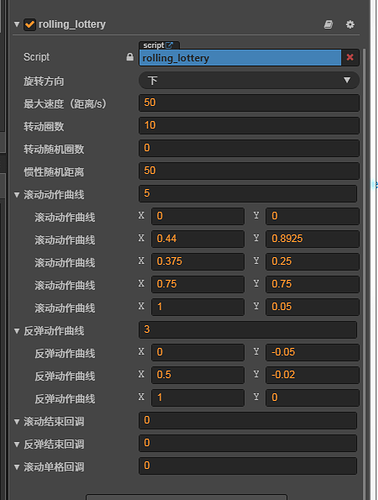378x500 pixels.
Task: Edit X value 0.375 of 滚动动作曲线
Action: (x=198, y=261)
